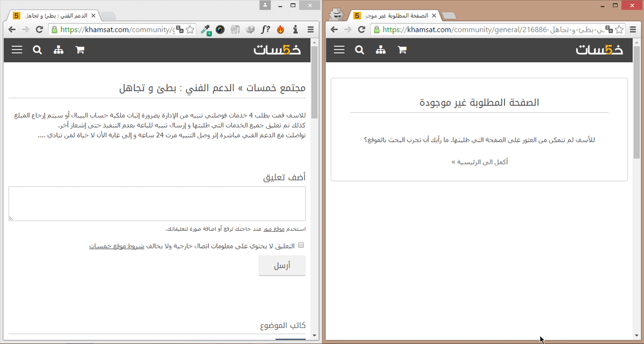Click the أرسل submit button
The width and height of the screenshot is (644, 344).
[x=282, y=266]
